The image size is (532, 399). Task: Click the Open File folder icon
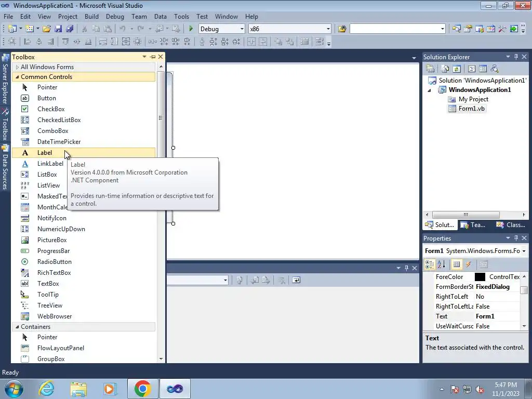tap(46, 29)
